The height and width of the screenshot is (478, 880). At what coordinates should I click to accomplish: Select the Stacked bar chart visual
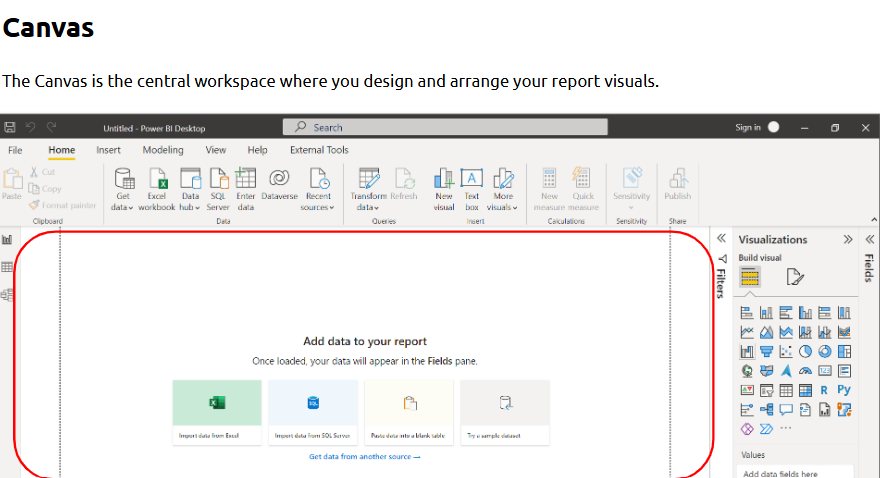coord(747,312)
